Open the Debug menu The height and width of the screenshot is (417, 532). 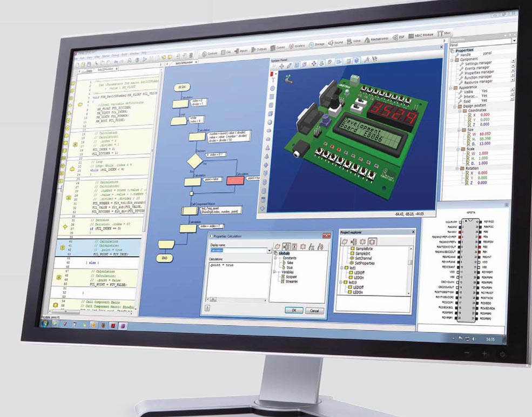coord(115,55)
